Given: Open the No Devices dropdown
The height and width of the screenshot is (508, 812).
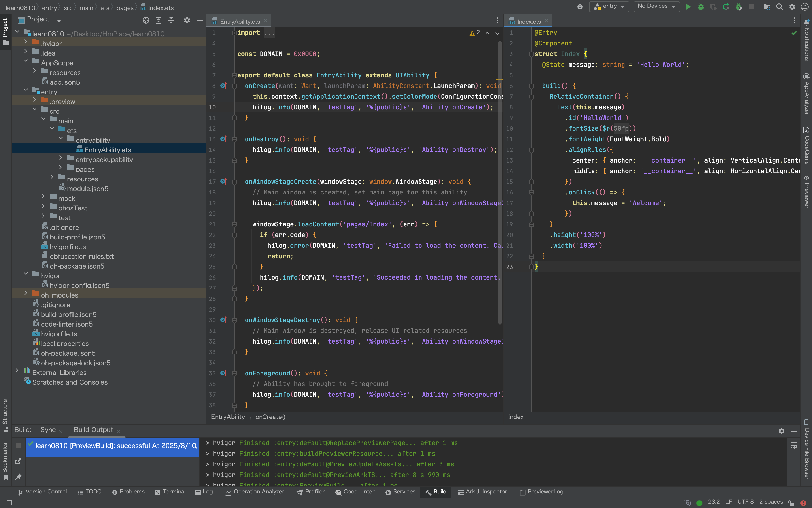Looking at the screenshot, I should 656,6.
